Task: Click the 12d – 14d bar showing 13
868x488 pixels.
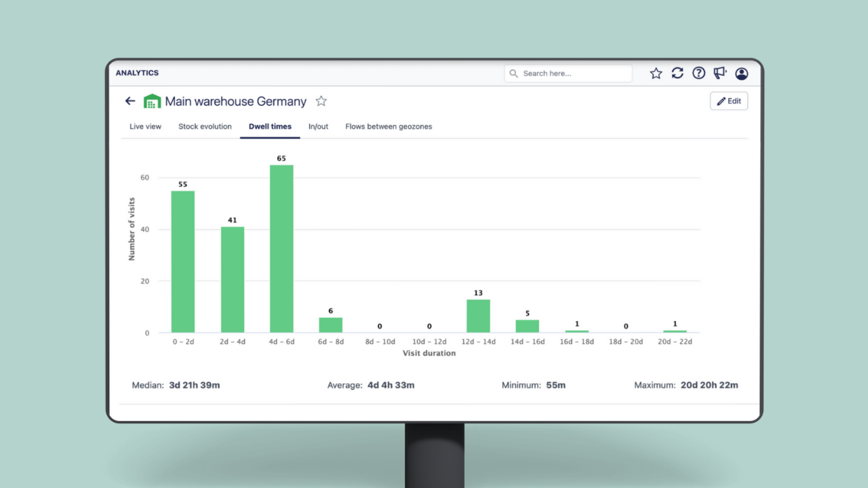Action: (x=478, y=316)
